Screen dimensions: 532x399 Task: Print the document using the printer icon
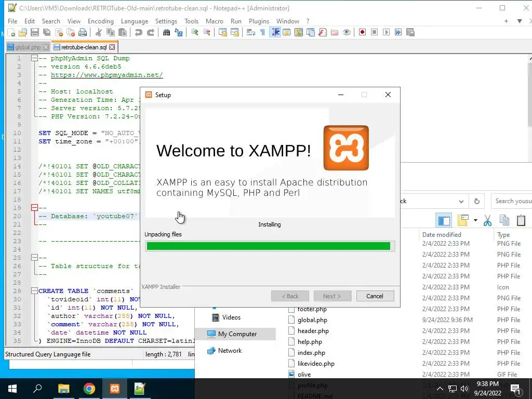pyautogui.click(x=83, y=32)
